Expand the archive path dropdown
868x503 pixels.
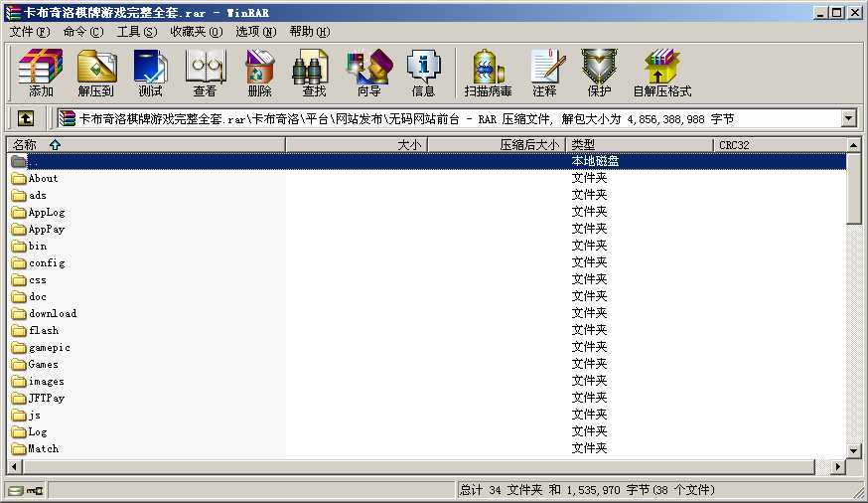pos(848,118)
